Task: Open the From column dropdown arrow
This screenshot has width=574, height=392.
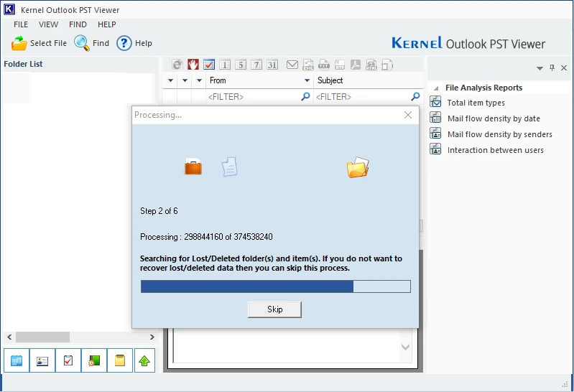Action: [307, 80]
